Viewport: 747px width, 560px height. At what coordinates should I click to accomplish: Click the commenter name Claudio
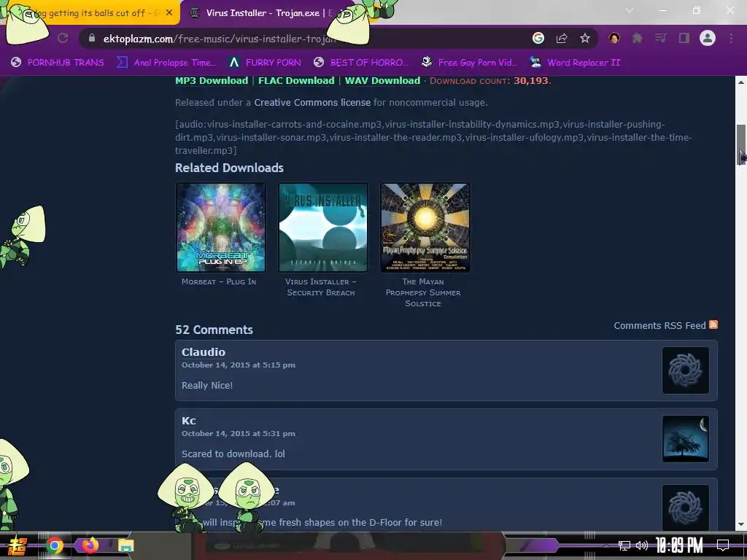coord(204,352)
